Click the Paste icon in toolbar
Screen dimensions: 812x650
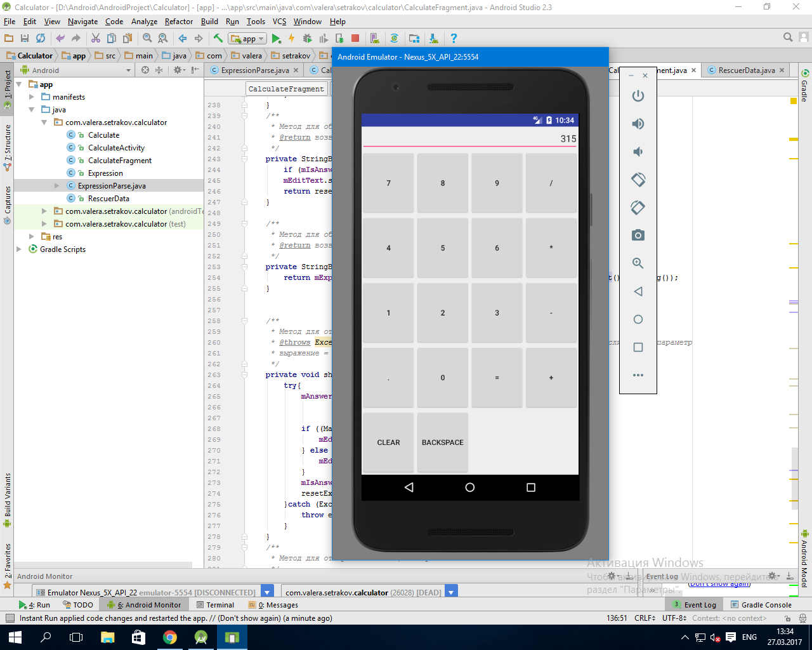(x=127, y=39)
